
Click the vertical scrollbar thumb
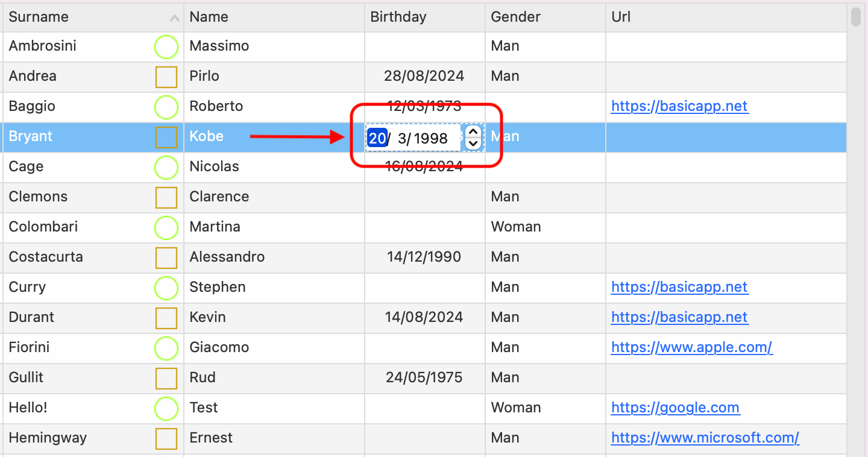coord(856,16)
